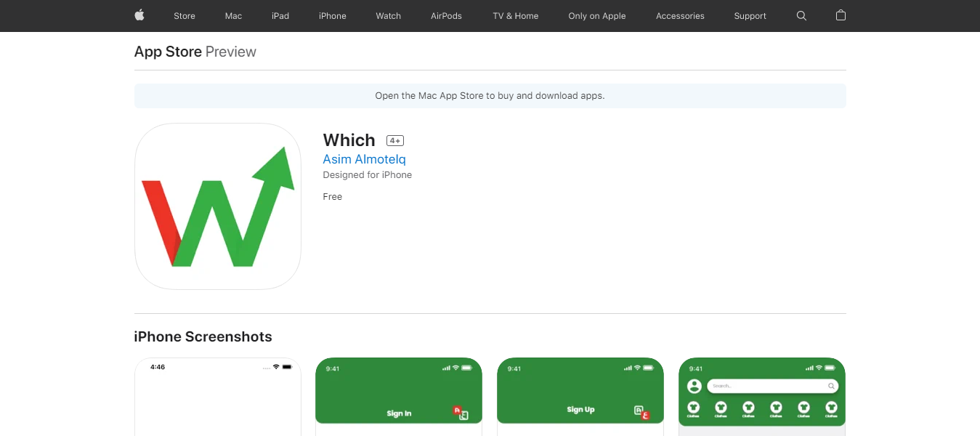Click the App Store heading link
The width and height of the screenshot is (980, 436).
point(168,52)
